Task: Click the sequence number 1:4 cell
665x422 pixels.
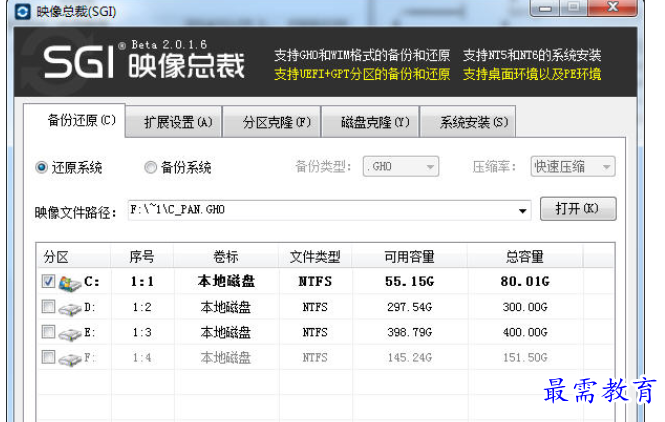Action: tap(142, 358)
